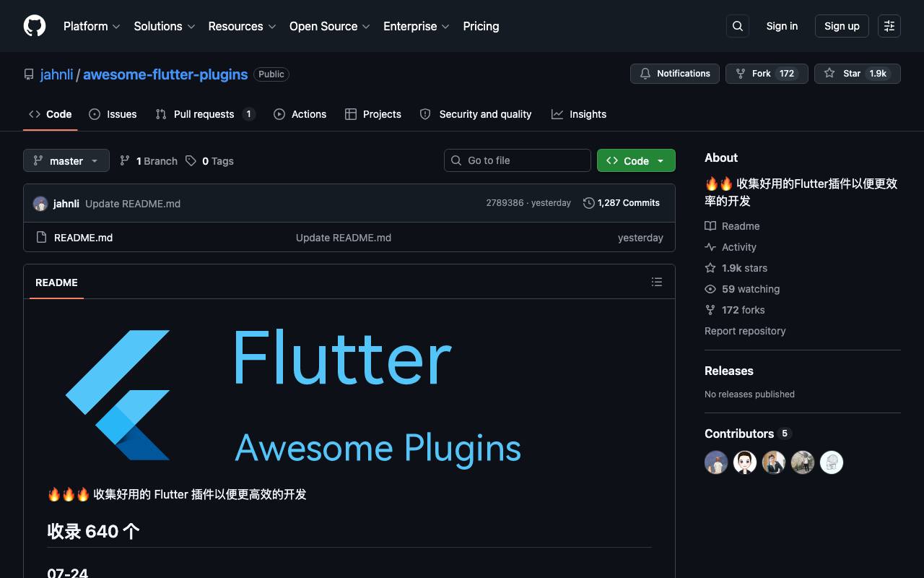This screenshot has width=924, height=578.
Task: Open the latest commit message beside jahnli
Action: 133,204
